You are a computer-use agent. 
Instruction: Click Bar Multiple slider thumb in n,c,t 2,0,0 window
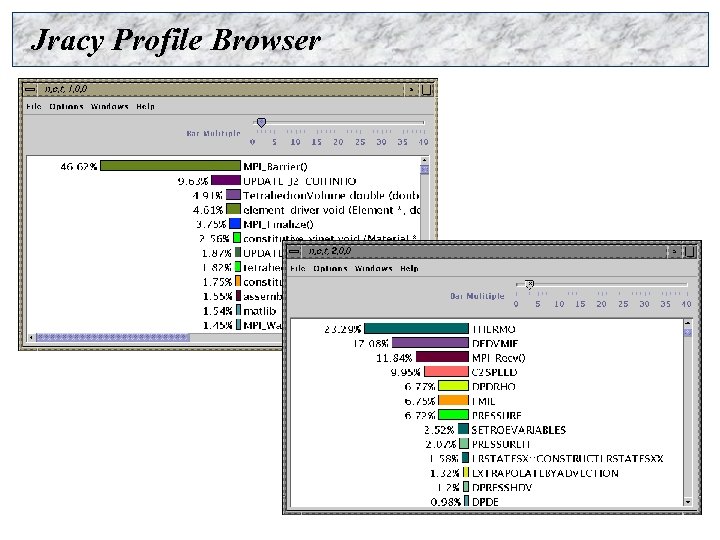(529, 285)
